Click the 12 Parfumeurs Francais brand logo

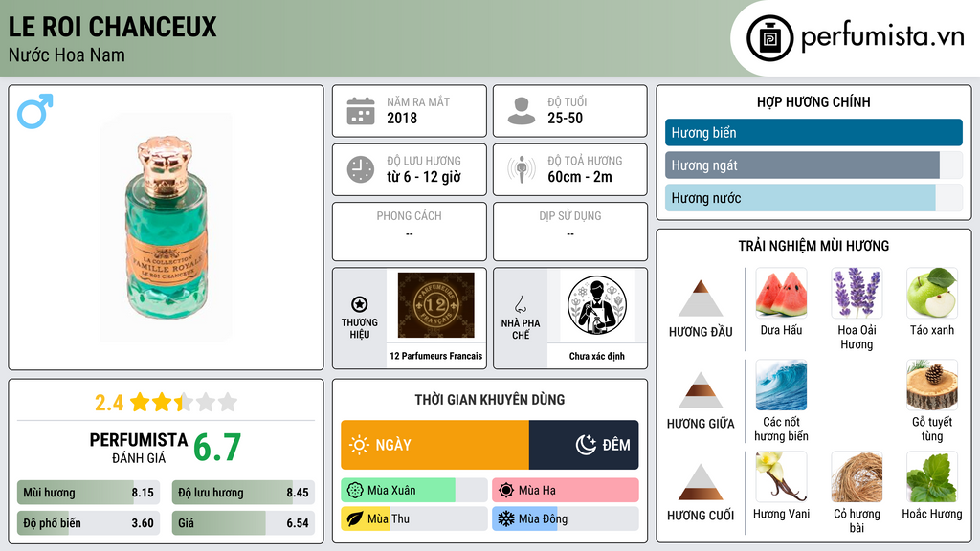tap(435, 305)
